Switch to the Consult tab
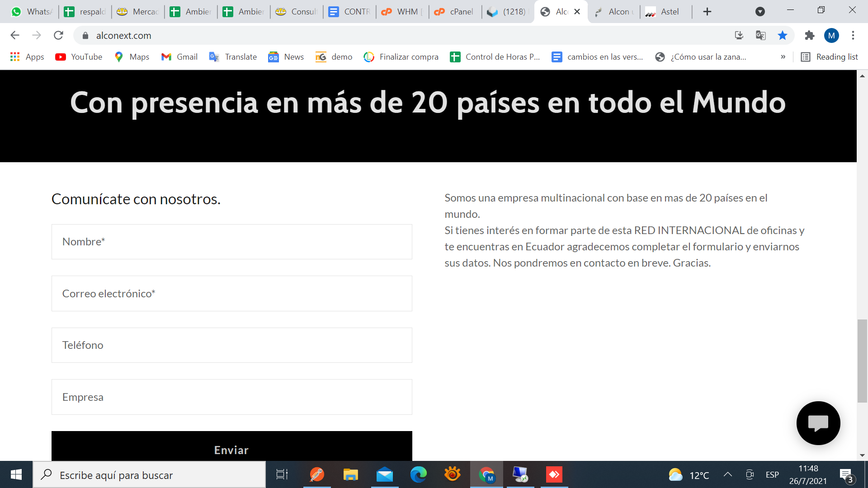Screen dimensions: 868x488 pyautogui.click(x=296, y=12)
